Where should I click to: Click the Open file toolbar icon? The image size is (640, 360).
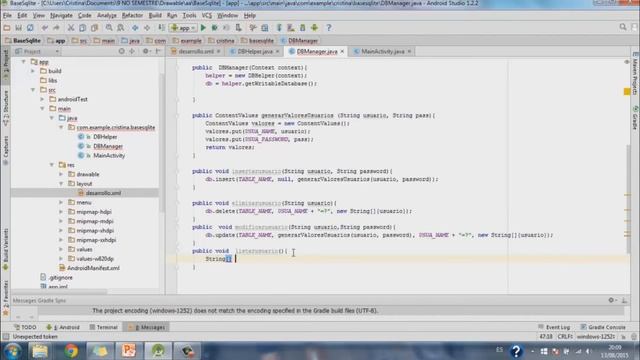click(x=7, y=28)
